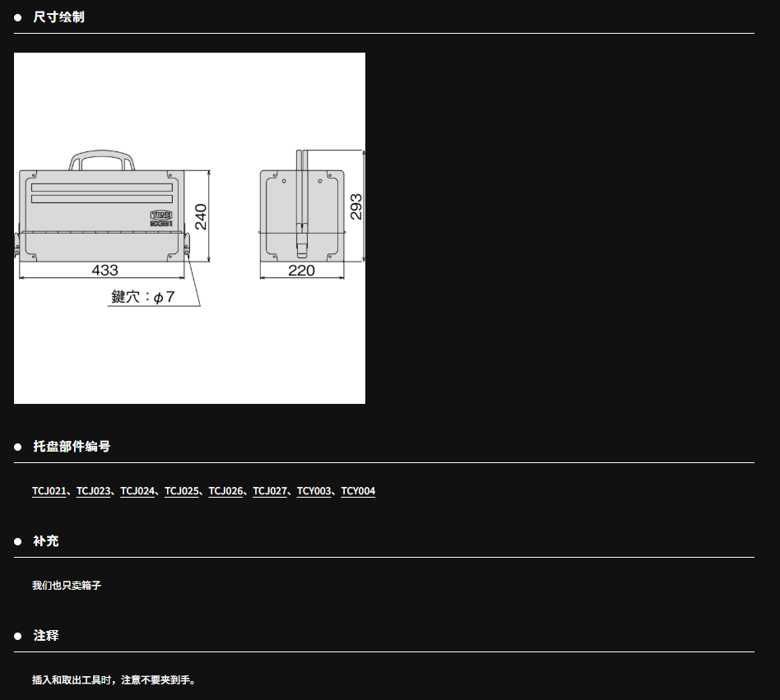Click the TONE logo on the toolbox drawing

coord(160,214)
